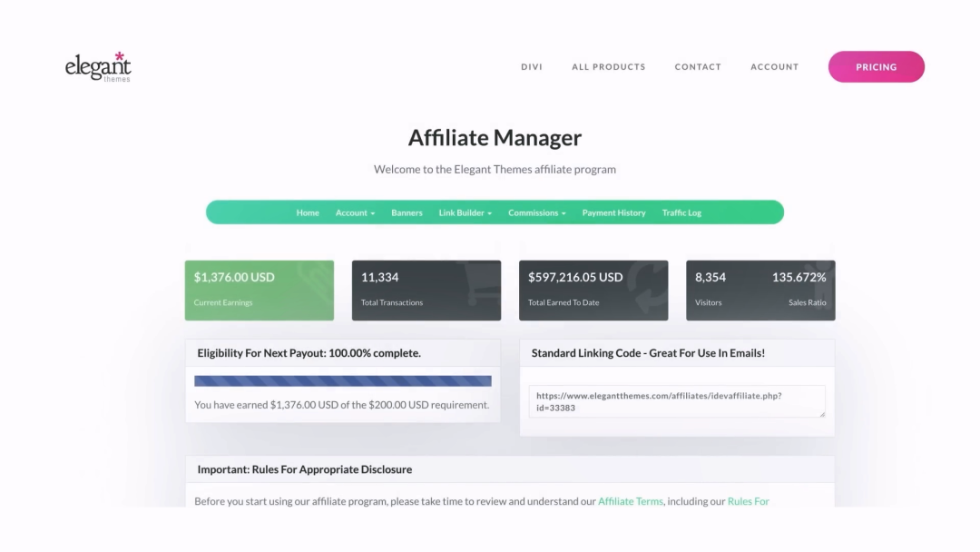Viewport: 980px width, 552px height.
Task: Click the 'You have earned $1,376.00 USD' text
Action: 342,405
